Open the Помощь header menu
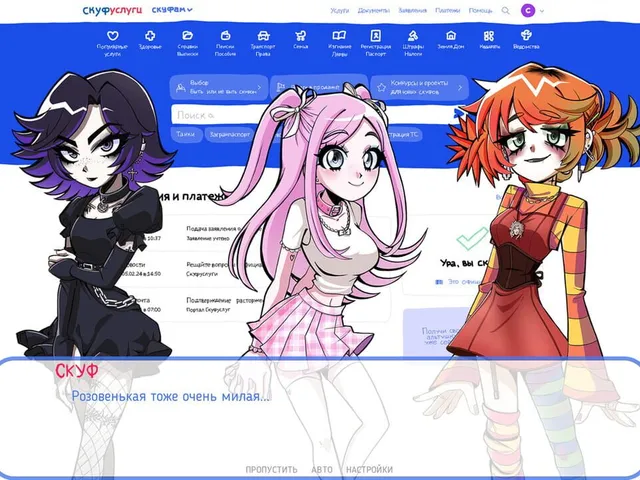The height and width of the screenshot is (480, 640). [480, 11]
